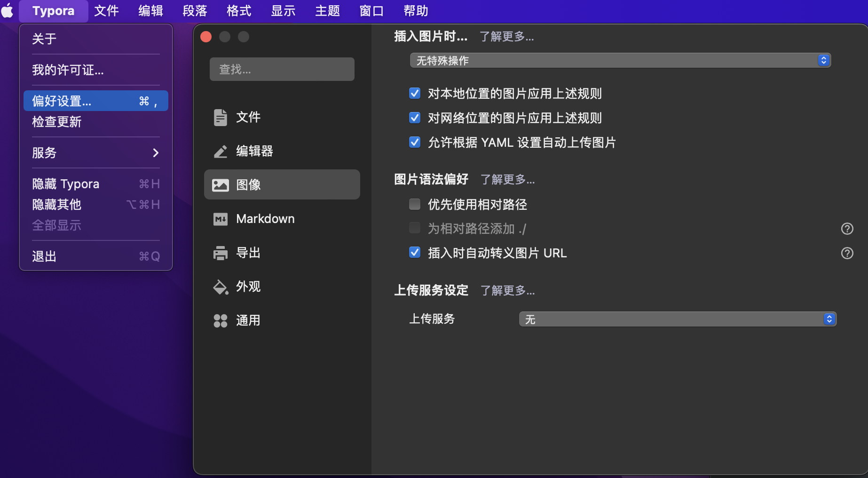868x478 pixels.
Task: Click 了解更多 link next to 上传服务设定
Action: [507, 290]
